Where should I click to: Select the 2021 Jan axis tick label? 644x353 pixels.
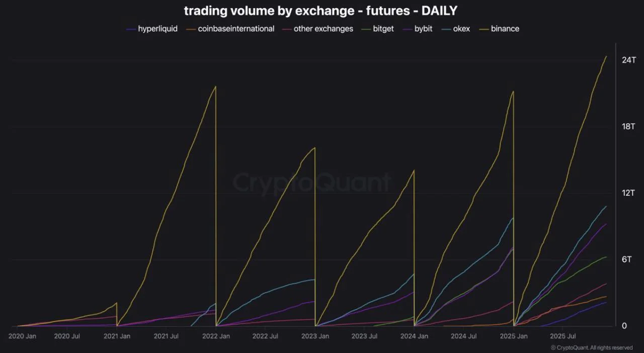[117, 336]
